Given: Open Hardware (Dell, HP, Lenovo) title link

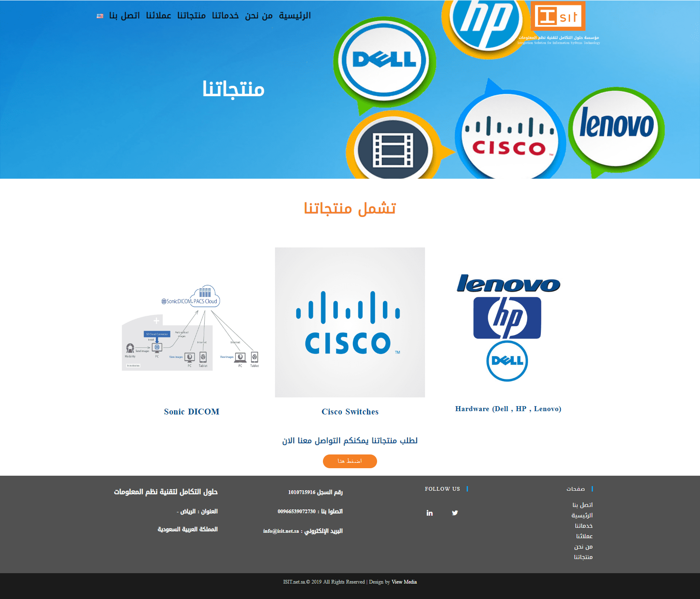Looking at the screenshot, I should (508, 409).
